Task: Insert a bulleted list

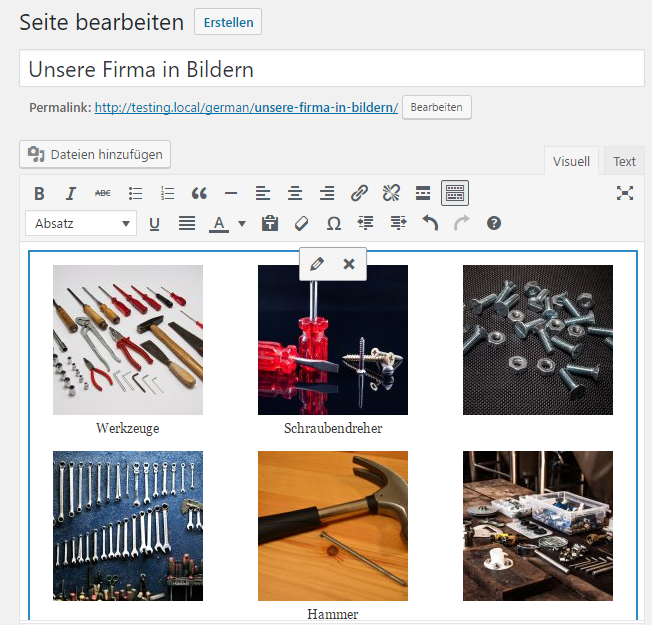Action: 135,193
